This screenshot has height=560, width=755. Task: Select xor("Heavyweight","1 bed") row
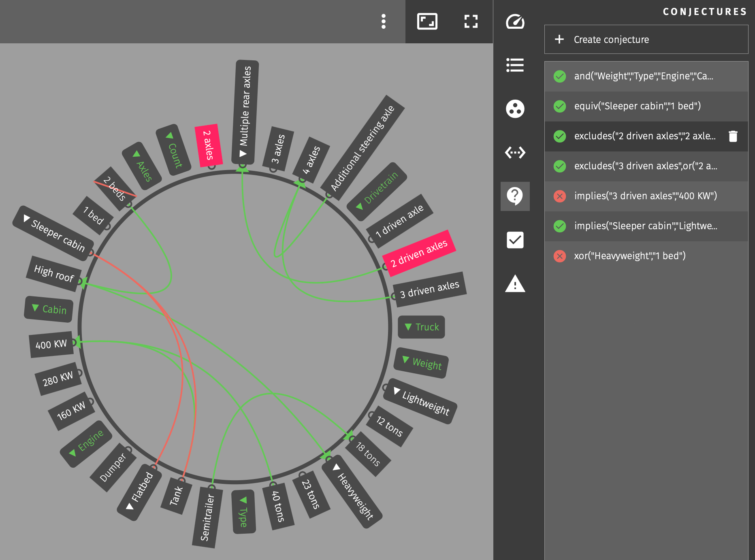pos(646,256)
